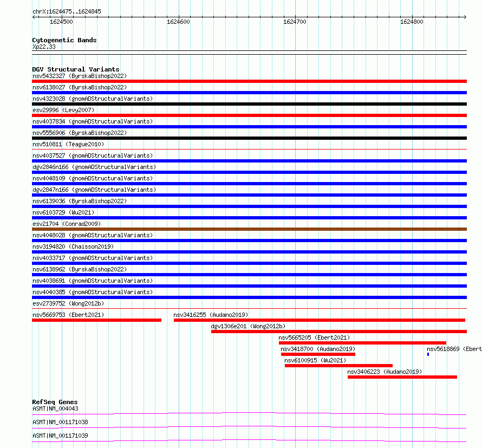
Task: Click the red bar under esv29996
Action: click(249, 115)
